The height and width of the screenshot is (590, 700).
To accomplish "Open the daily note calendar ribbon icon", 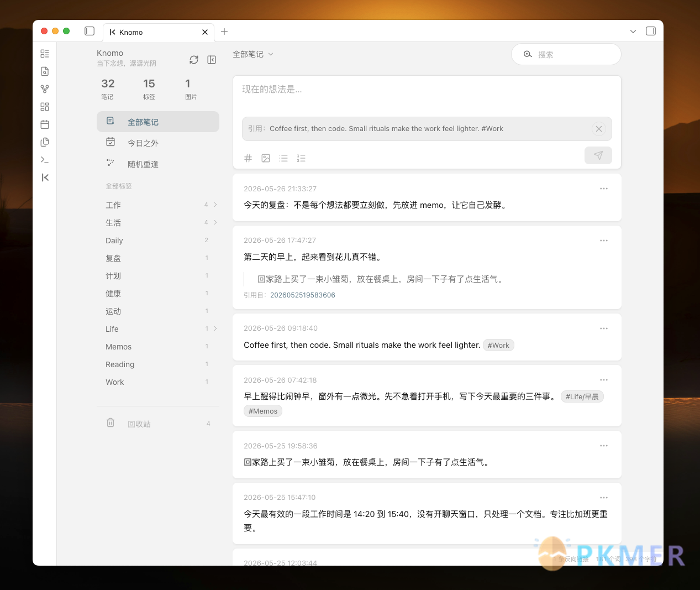I will coord(45,124).
